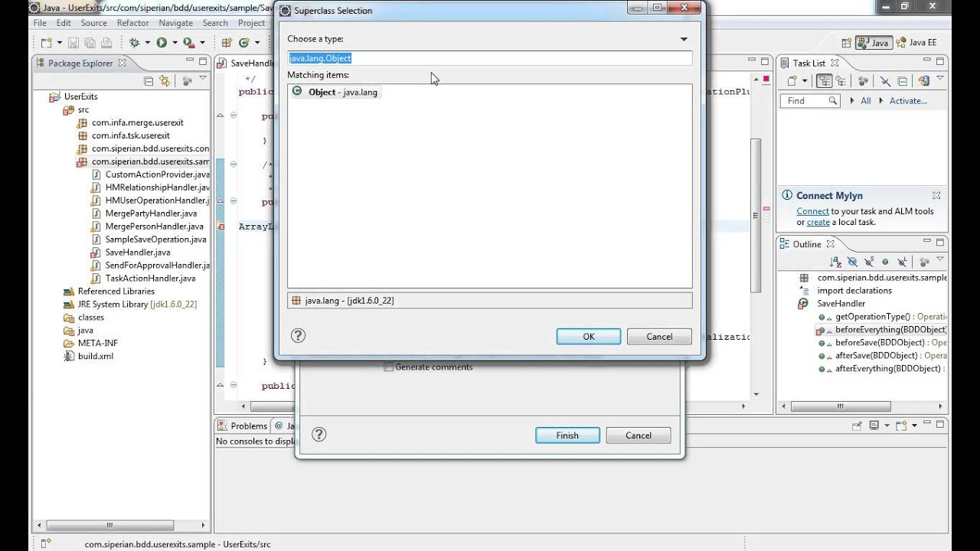Toggle Hide Static Members in Outline
The width and height of the screenshot is (980, 551).
(869, 262)
